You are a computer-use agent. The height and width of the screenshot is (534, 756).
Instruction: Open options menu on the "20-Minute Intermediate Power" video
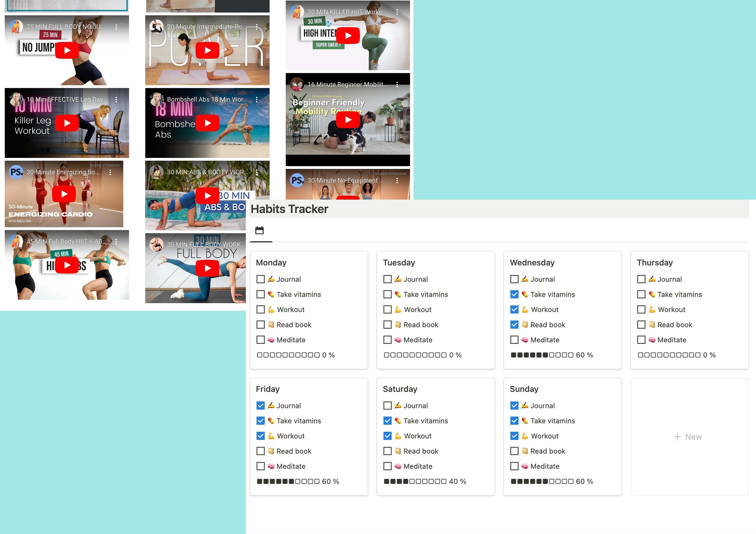(257, 27)
